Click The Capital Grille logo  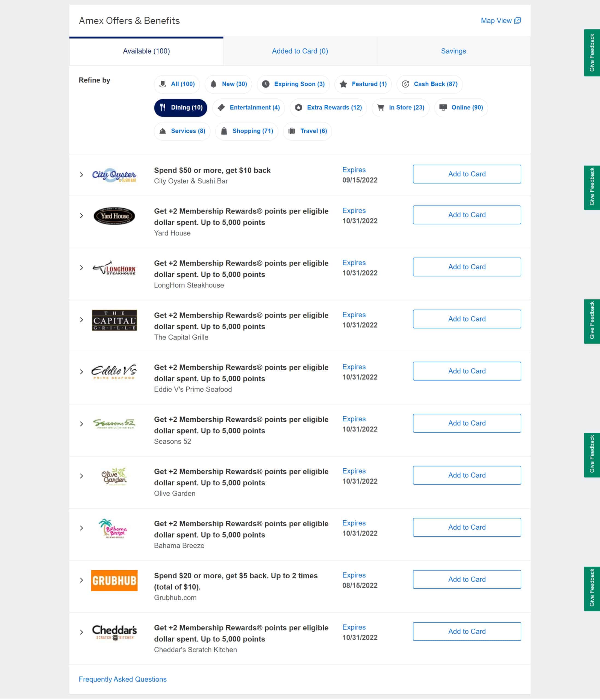click(114, 320)
